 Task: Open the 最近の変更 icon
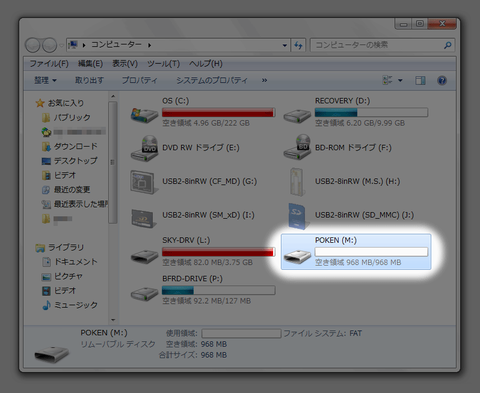tap(46, 190)
